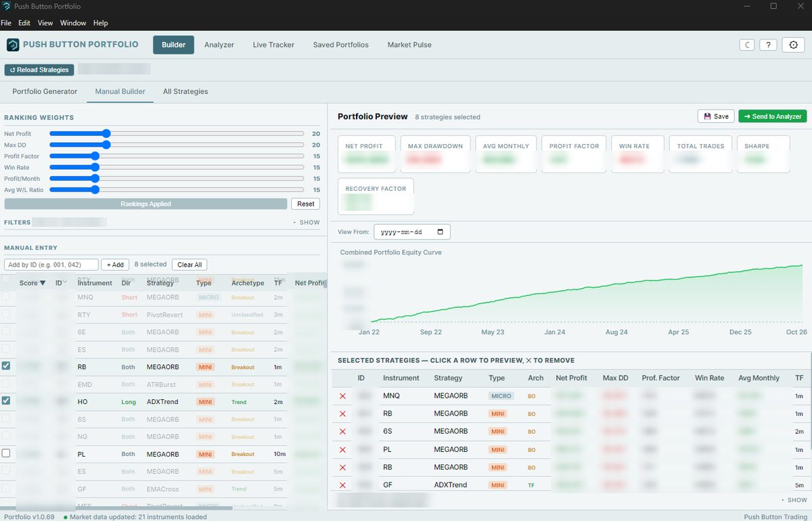Image resolution: width=812 pixels, height=521 pixels.
Task: Open the Market Pulse tab
Action: click(409, 45)
